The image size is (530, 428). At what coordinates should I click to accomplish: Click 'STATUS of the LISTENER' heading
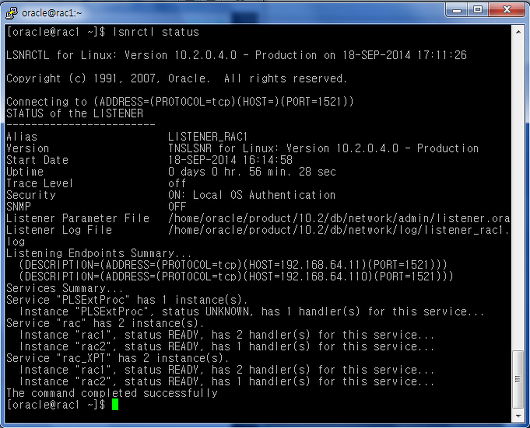click(75, 113)
